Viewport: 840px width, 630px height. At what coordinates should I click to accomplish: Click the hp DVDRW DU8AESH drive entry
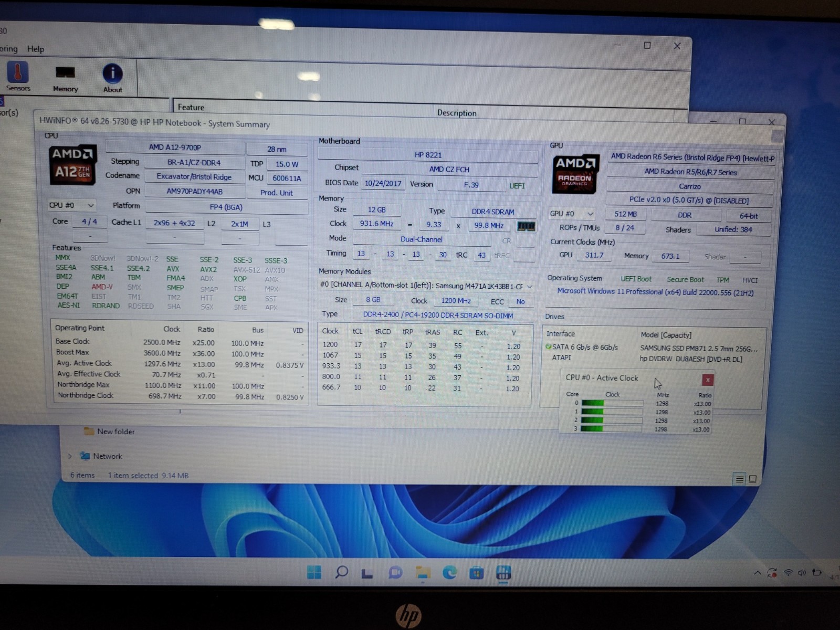(x=690, y=359)
